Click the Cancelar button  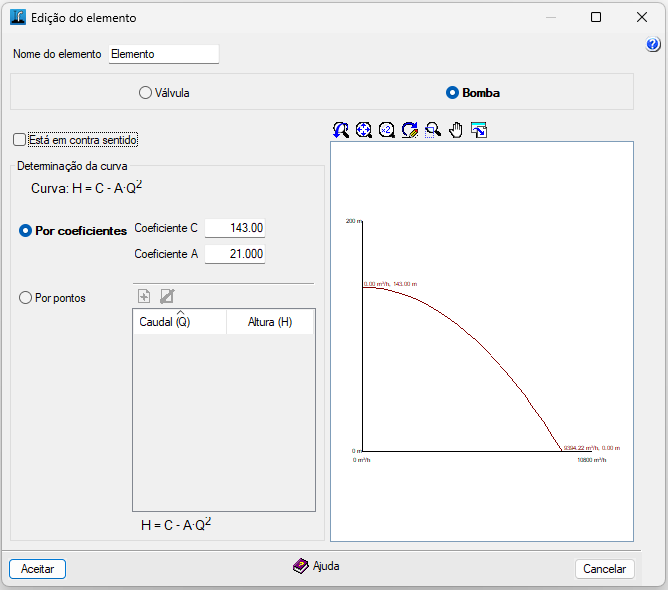(605, 569)
